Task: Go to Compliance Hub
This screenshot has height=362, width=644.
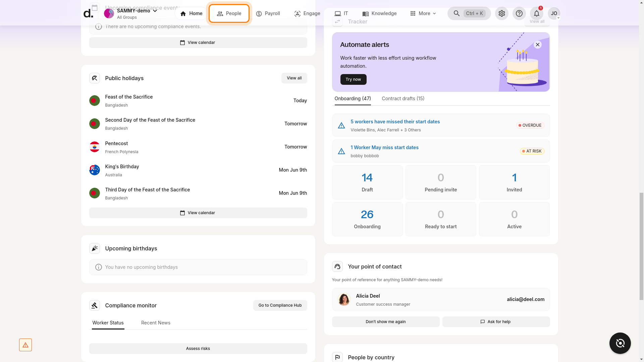Action: click(x=280, y=305)
